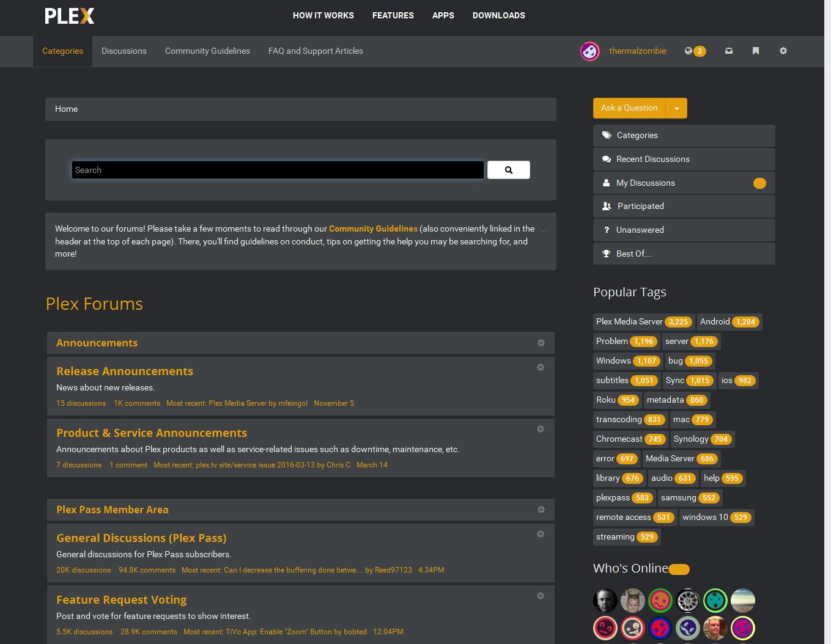Open Categories in sidebar

click(x=684, y=136)
